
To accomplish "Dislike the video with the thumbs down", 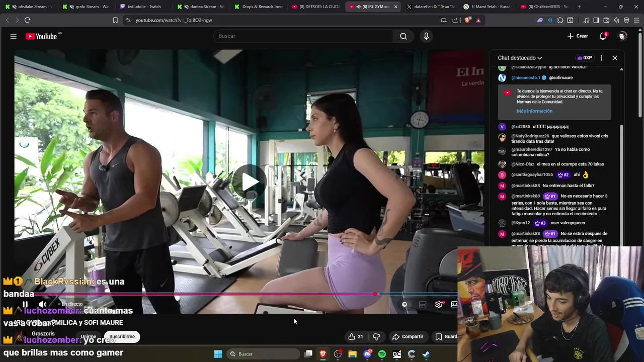I will click(x=376, y=337).
